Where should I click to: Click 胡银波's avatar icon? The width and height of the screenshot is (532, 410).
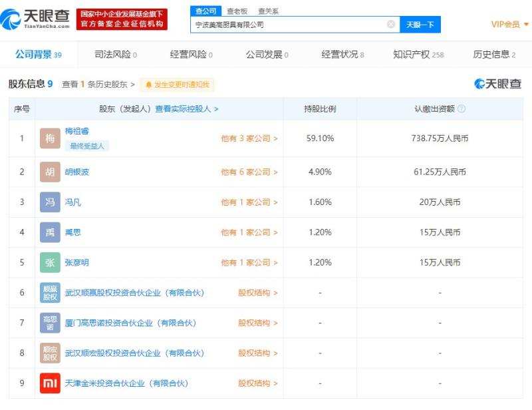[49, 171]
